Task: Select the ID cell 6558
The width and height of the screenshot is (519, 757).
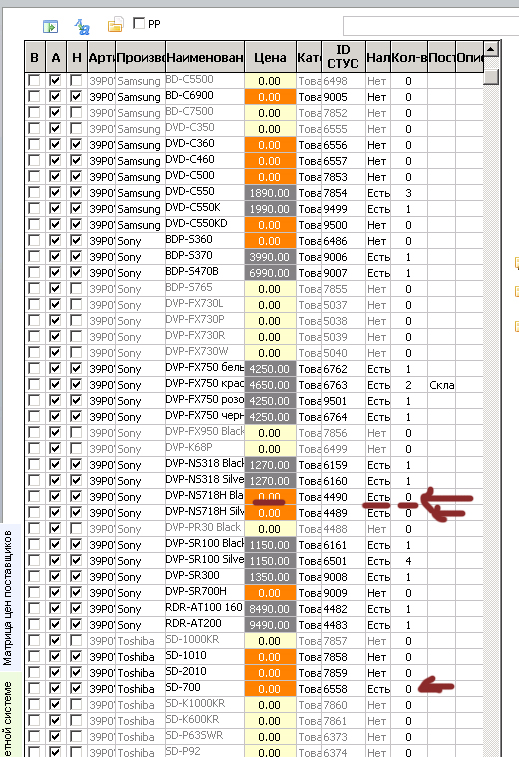Action: pyautogui.click(x=343, y=689)
